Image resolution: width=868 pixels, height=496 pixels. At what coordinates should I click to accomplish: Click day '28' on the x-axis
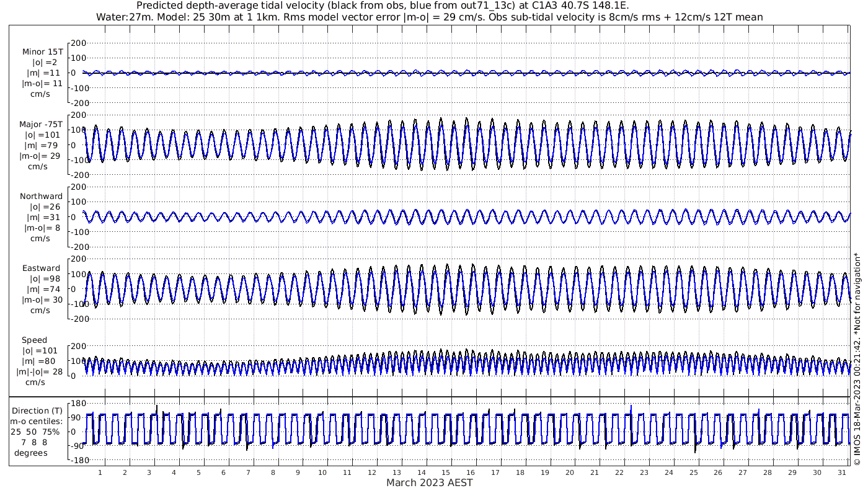(768, 472)
